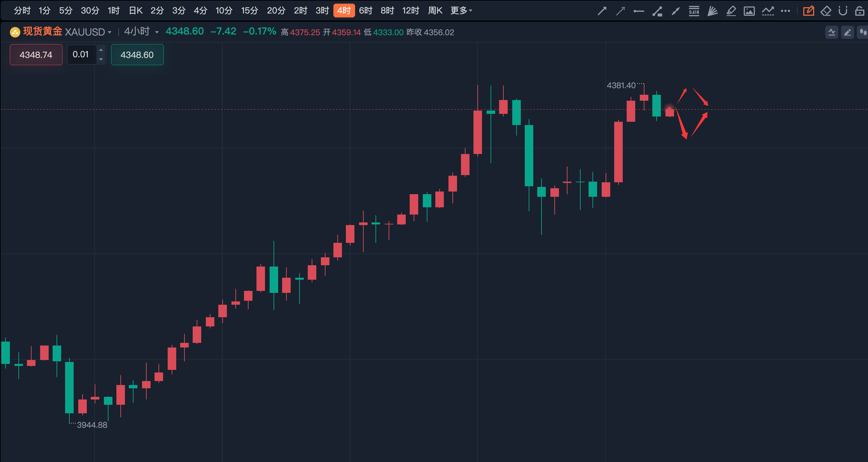Image resolution: width=868 pixels, height=462 pixels.
Task: Click the red 4348.74 sell price button
Action: pyautogui.click(x=36, y=55)
